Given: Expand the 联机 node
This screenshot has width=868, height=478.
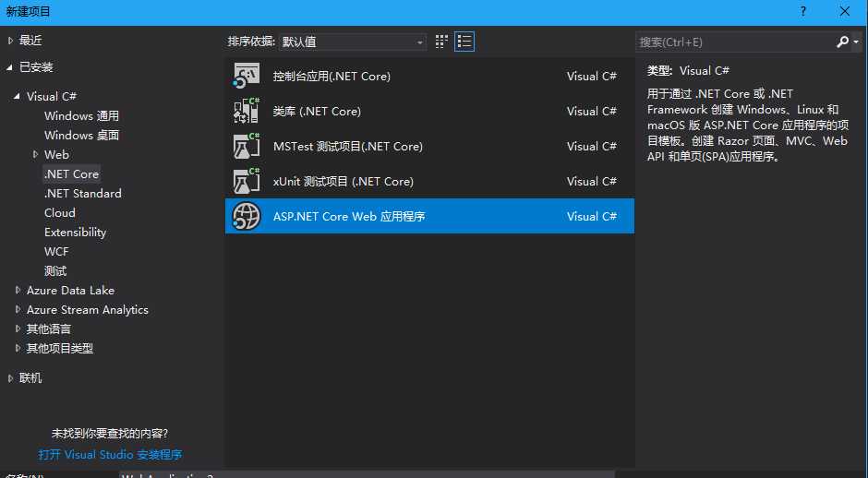Looking at the screenshot, I should tap(10, 378).
